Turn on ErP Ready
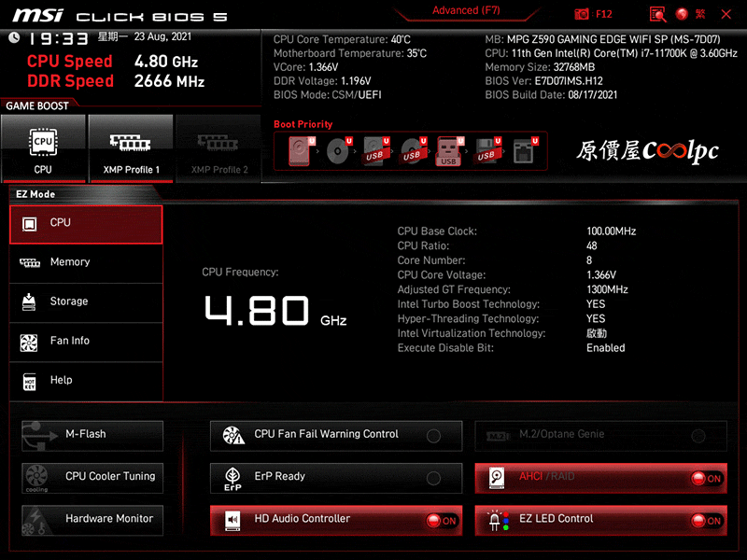This screenshot has height=560, width=747. (433, 478)
